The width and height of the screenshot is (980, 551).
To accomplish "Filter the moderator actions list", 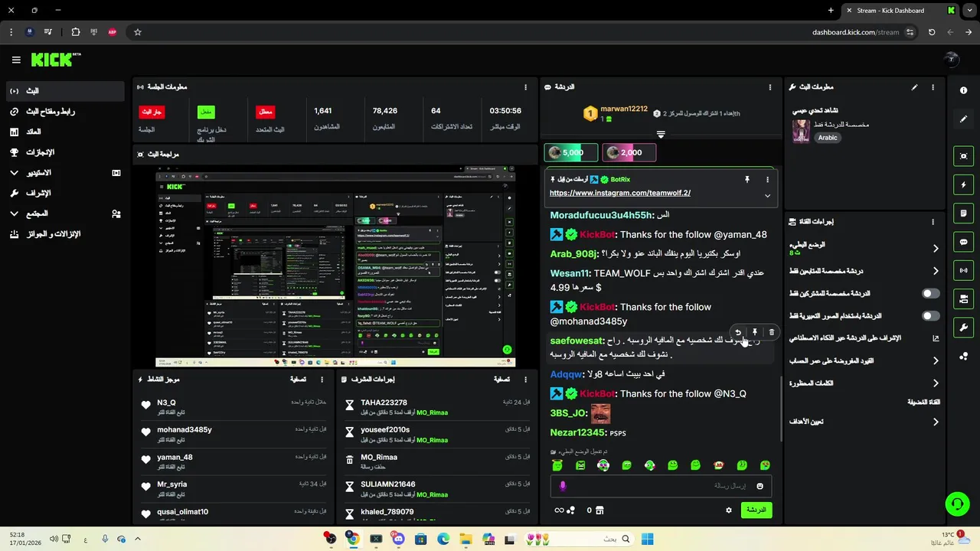I will pos(501,379).
